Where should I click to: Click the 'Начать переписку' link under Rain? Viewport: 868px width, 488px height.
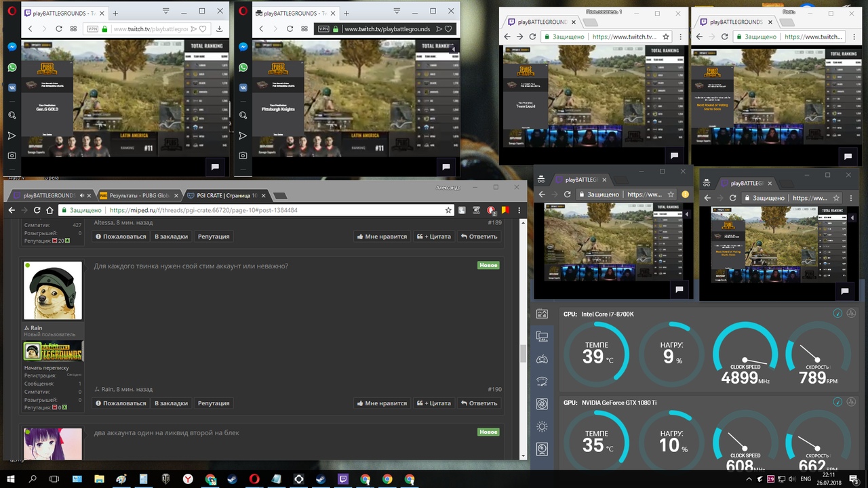coord(47,368)
